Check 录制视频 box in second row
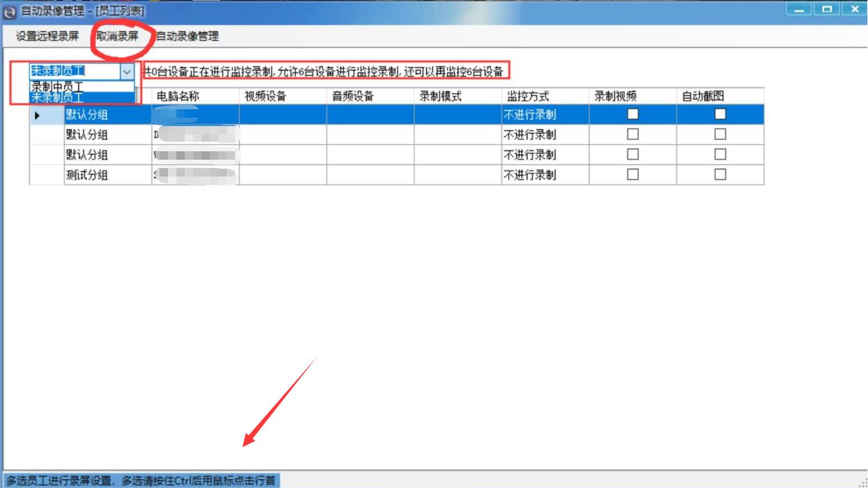The height and width of the screenshot is (488, 868). pyautogui.click(x=633, y=134)
